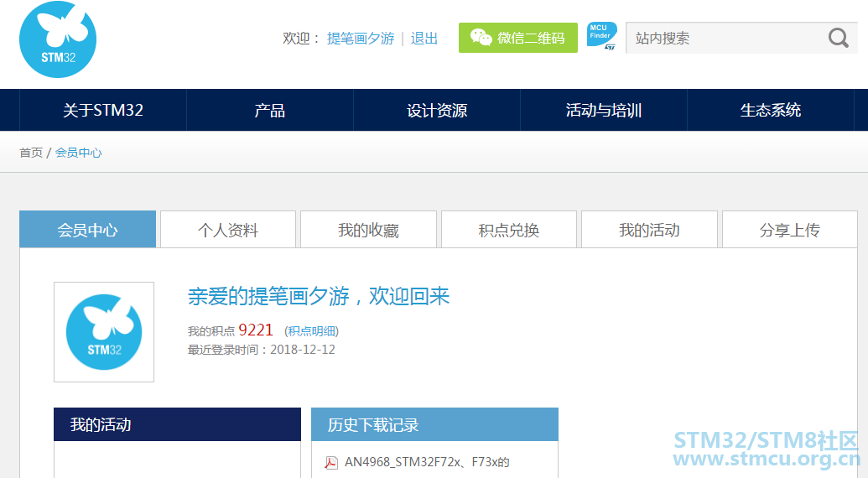Screen dimensions: 868x478
Task: Click the WeChat icon on green button
Action: (x=481, y=37)
